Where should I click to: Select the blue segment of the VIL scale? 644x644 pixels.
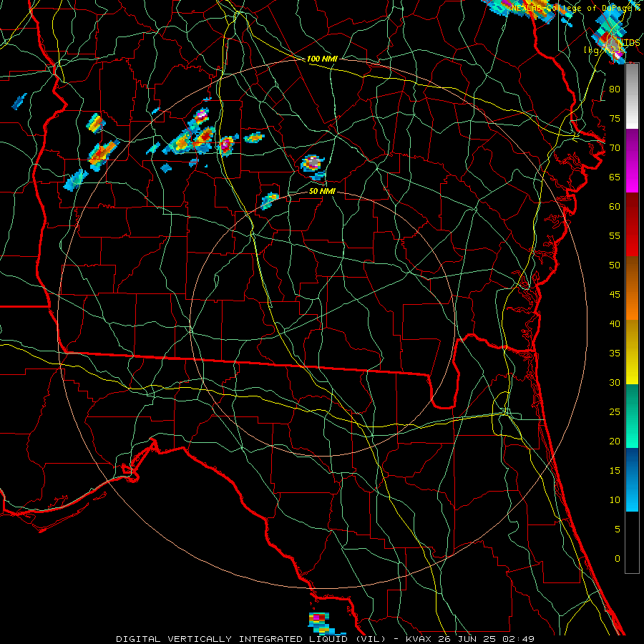632,479
